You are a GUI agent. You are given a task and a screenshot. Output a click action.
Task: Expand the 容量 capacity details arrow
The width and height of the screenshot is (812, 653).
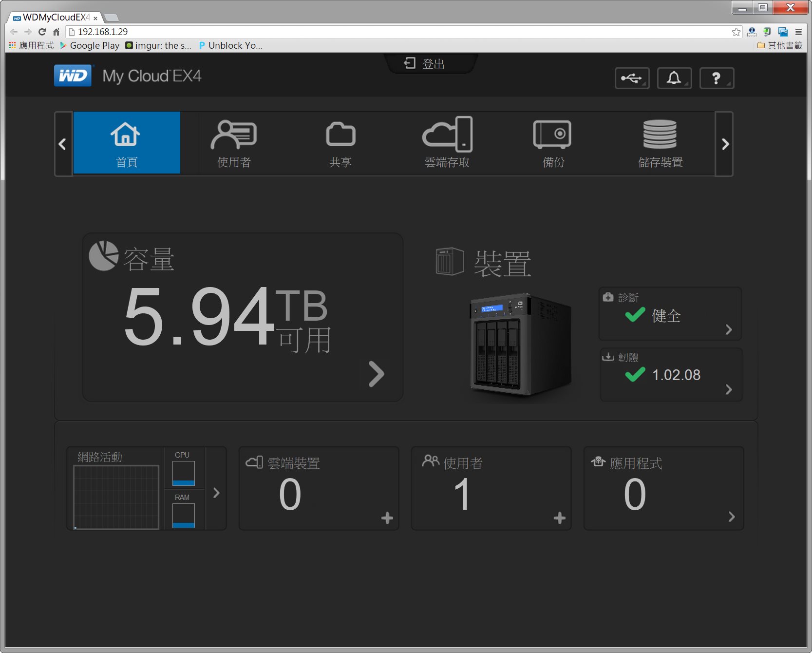tap(376, 374)
